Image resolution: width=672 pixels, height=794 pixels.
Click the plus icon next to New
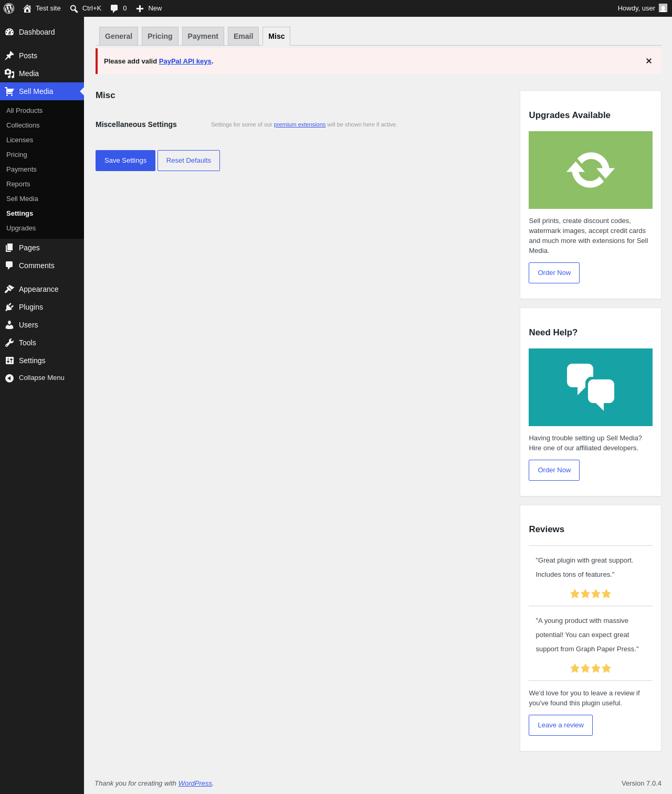pyautogui.click(x=140, y=8)
